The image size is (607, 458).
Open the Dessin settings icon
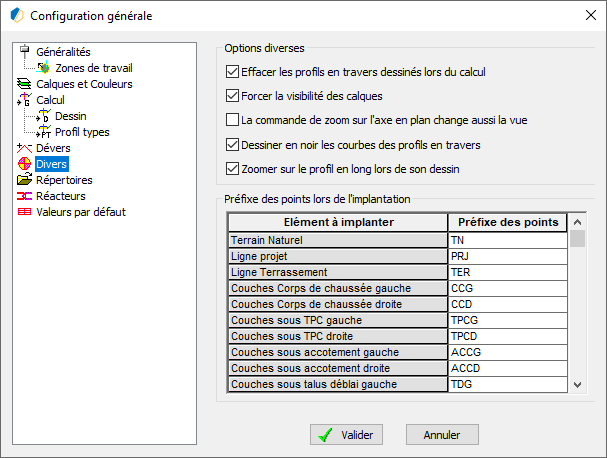pyautogui.click(x=44, y=116)
